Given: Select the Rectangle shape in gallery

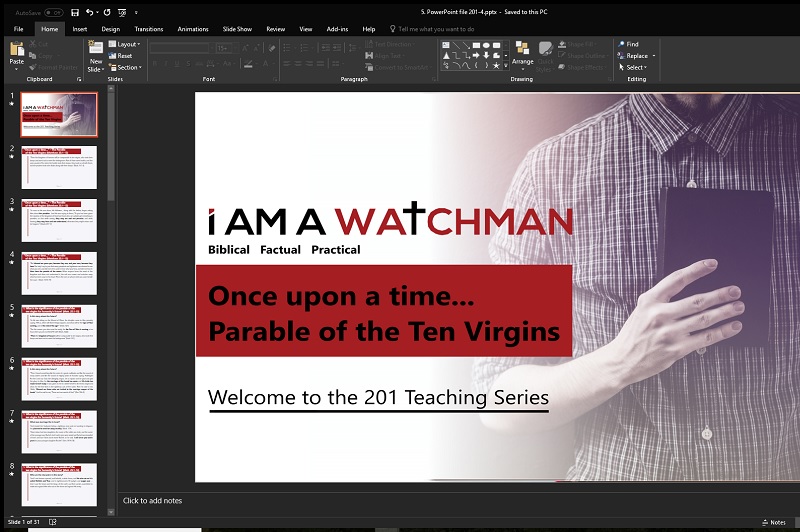Looking at the screenshot, I should [x=476, y=45].
